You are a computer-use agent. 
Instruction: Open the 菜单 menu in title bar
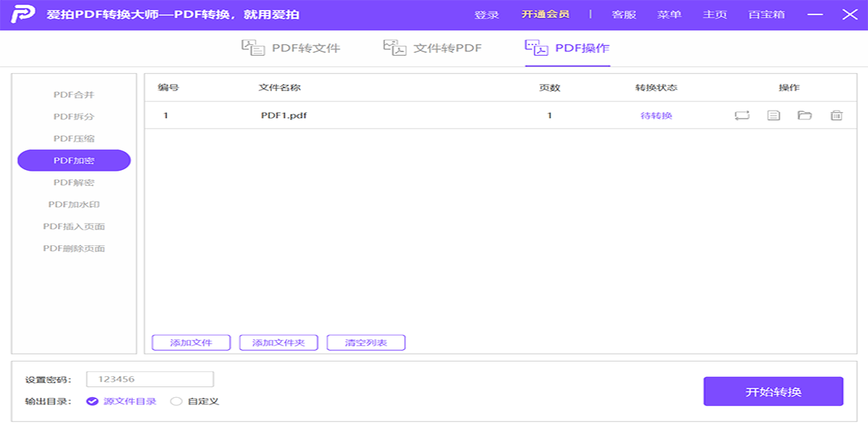pyautogui.click(x=669, y=14)
